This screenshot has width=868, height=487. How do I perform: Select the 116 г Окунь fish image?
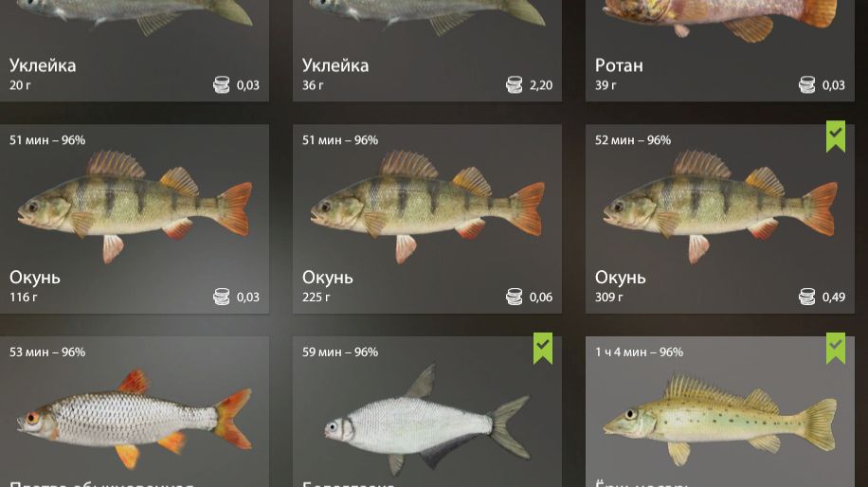tap(136, 206)
